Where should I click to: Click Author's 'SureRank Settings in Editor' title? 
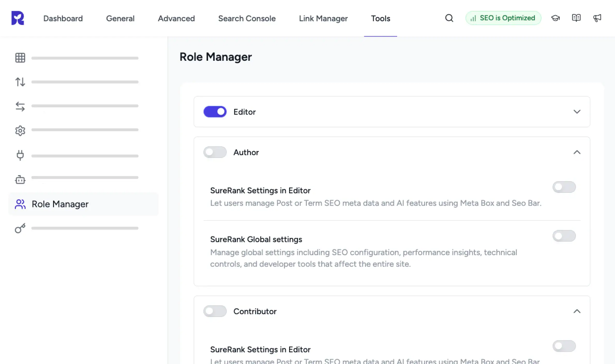260,191
